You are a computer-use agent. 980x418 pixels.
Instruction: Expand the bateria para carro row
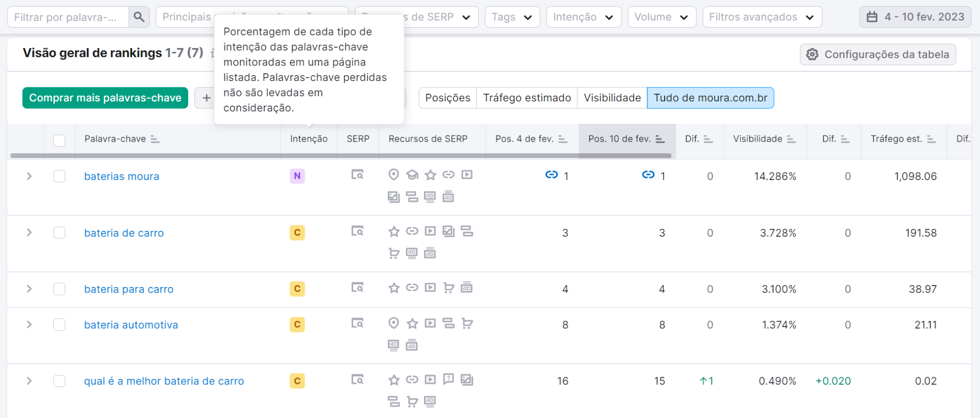point(29,289)
